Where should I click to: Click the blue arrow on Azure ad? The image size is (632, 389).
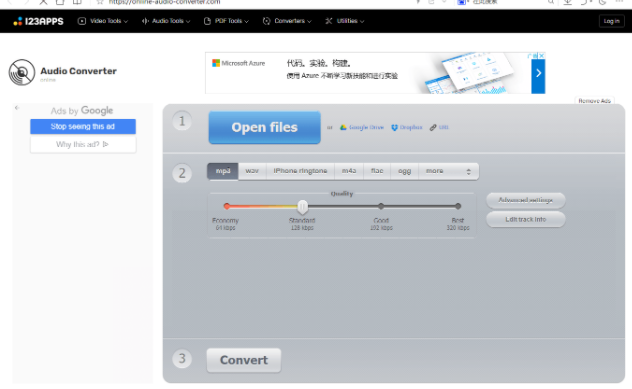click(538, 73)
